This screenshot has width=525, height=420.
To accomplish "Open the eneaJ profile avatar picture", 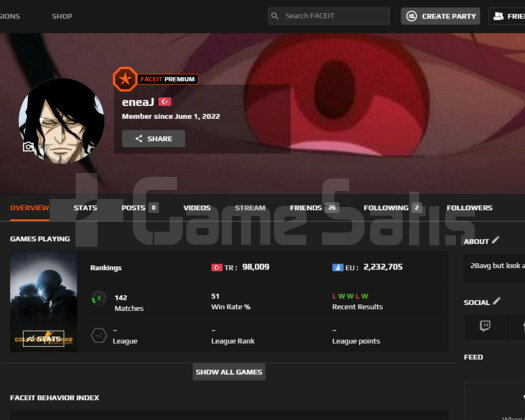I will click(x=61, y=121).
